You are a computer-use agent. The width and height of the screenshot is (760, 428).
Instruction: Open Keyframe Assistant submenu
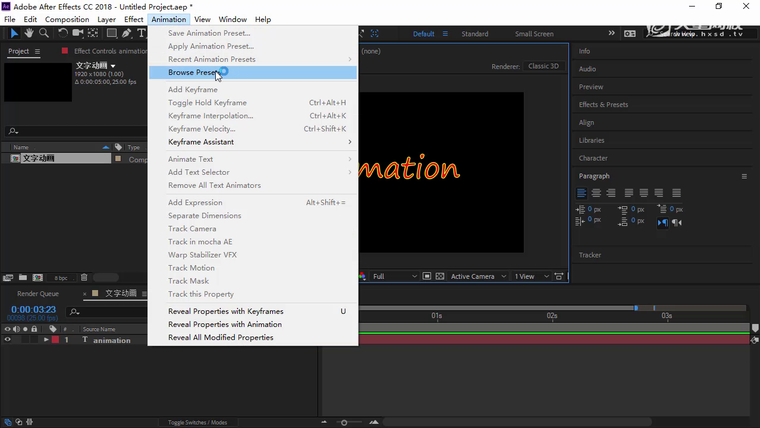[x=201, y=142]
